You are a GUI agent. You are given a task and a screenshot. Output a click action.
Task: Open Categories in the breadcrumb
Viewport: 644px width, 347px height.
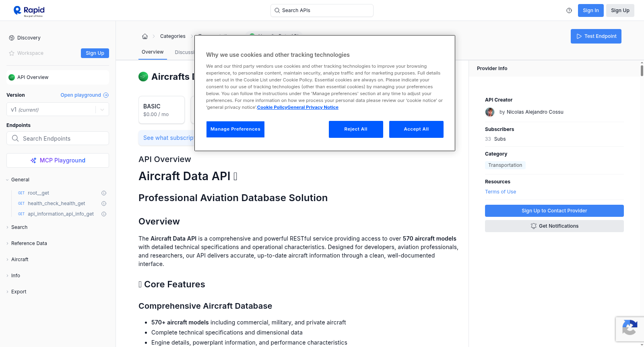pos(173,36)
